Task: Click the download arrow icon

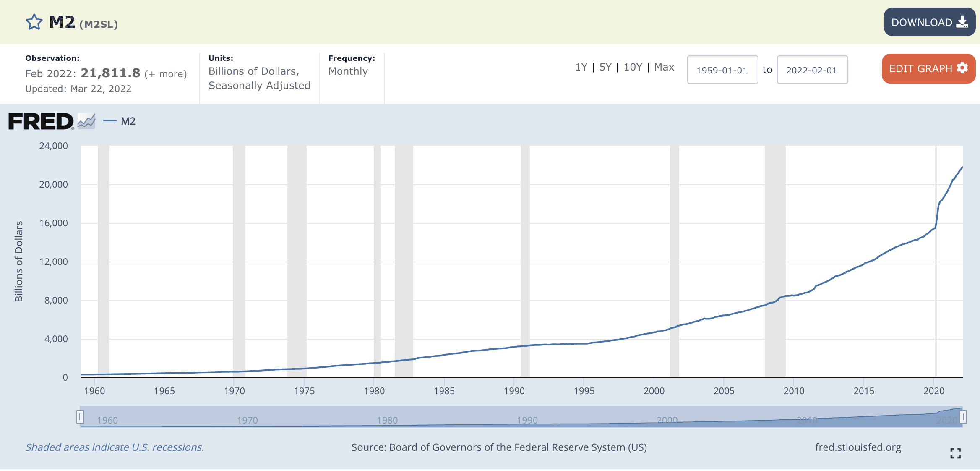Action: point(962,22)
